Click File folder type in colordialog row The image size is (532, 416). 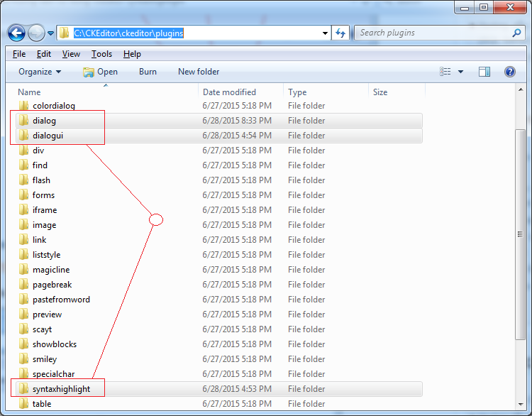click(306, 106)
